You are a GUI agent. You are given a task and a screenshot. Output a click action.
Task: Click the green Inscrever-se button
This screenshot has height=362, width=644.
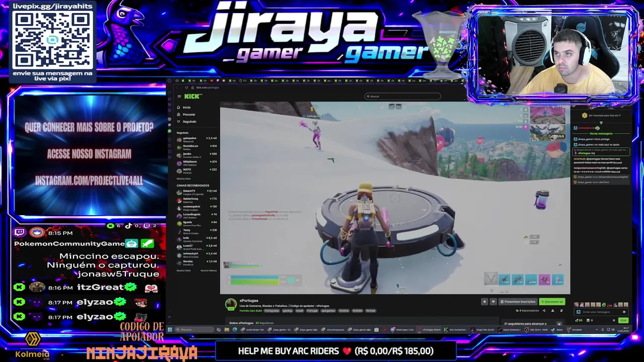pos(552,302)
